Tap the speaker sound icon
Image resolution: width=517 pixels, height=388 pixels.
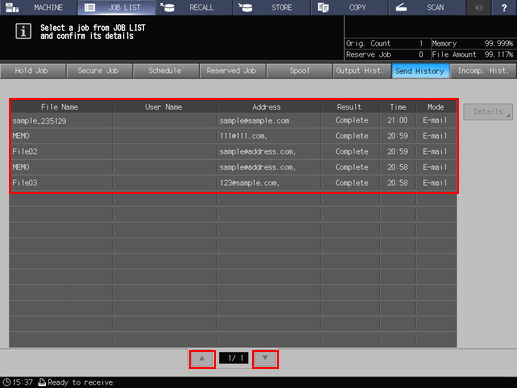[x=479, y=7]
